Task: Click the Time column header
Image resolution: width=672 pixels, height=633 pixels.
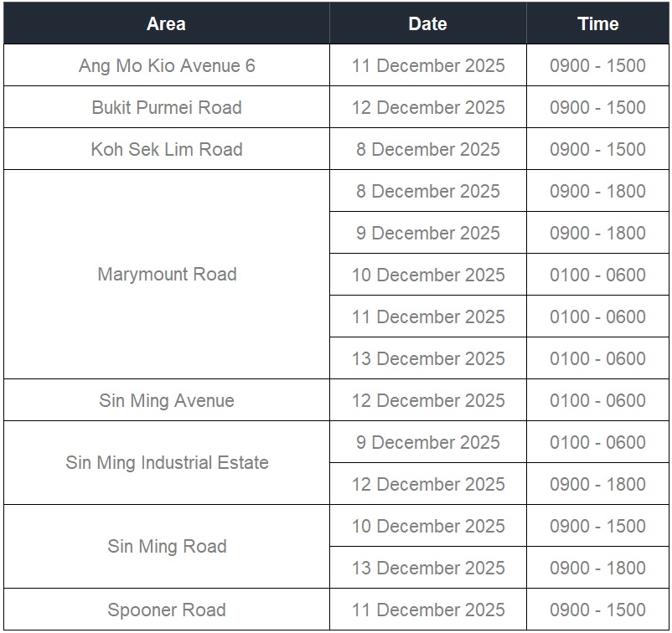Action: 597,23
